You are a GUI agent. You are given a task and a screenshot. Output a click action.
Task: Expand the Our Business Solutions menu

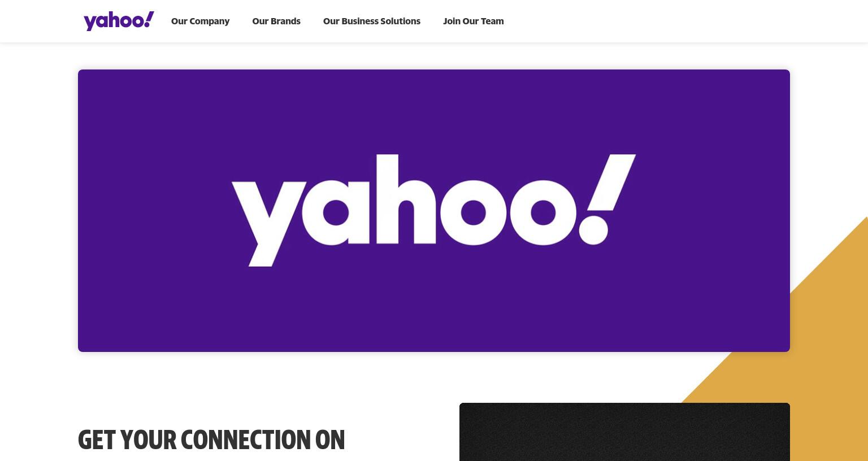pos(372,21)
